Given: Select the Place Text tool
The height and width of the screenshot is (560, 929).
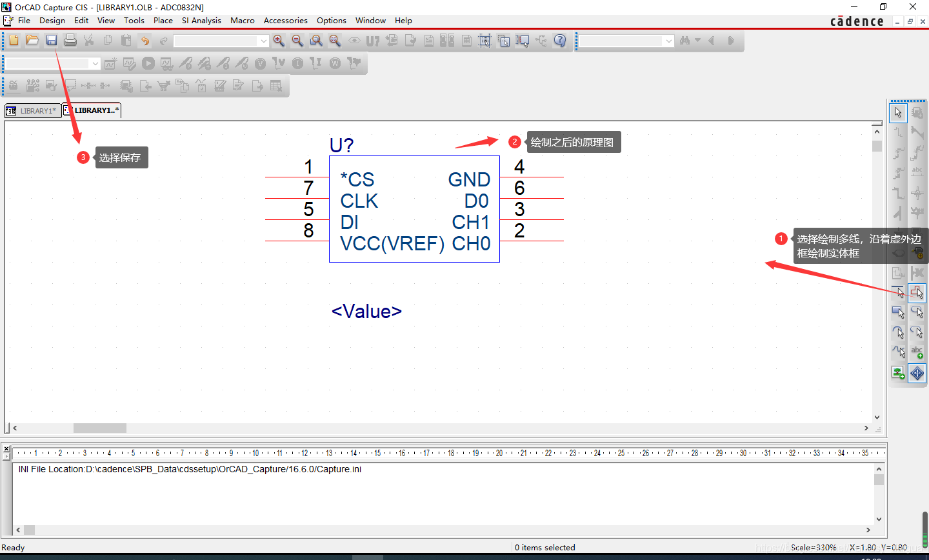Looking at the screenshot, I should (x=917, y=352).
